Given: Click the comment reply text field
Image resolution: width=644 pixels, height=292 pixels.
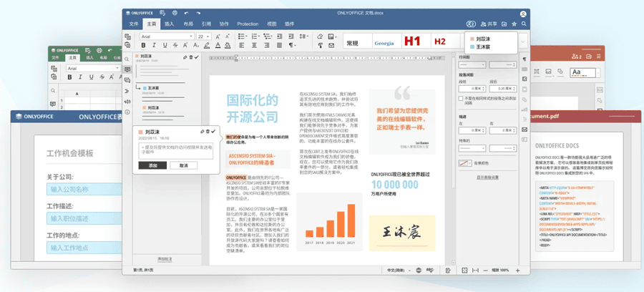Looking at the screenshot, I should (x=175, y=150).
